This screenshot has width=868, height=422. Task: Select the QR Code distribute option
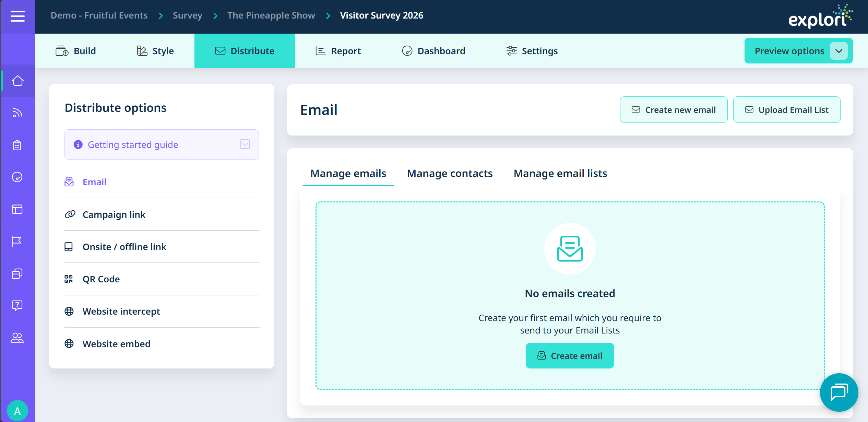click(x=101, y=279)
